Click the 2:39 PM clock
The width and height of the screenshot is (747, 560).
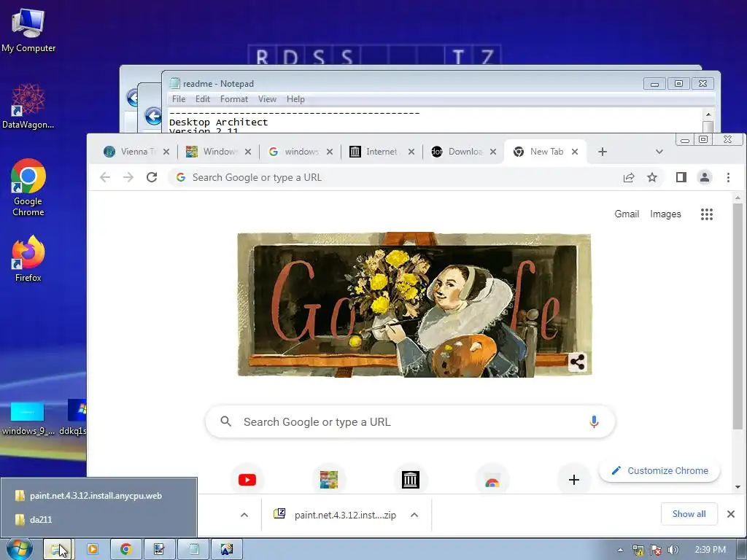(x=710, y=550)
